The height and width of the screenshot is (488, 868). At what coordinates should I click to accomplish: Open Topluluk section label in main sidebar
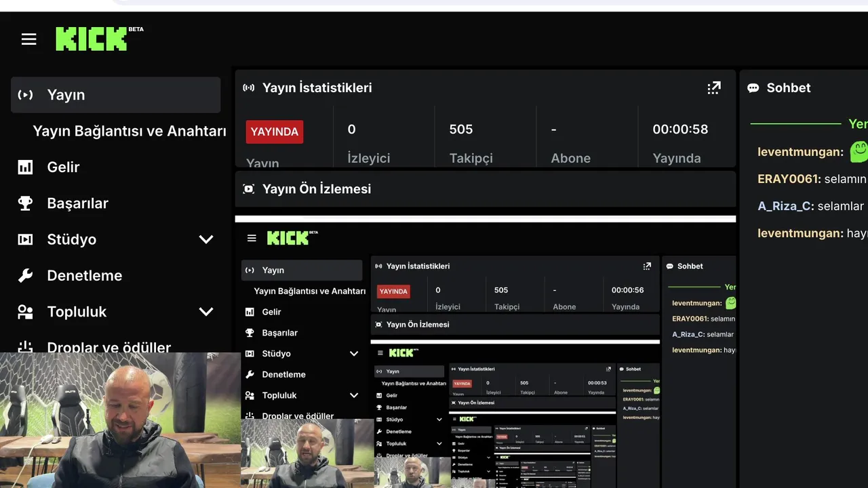(77, 312)
